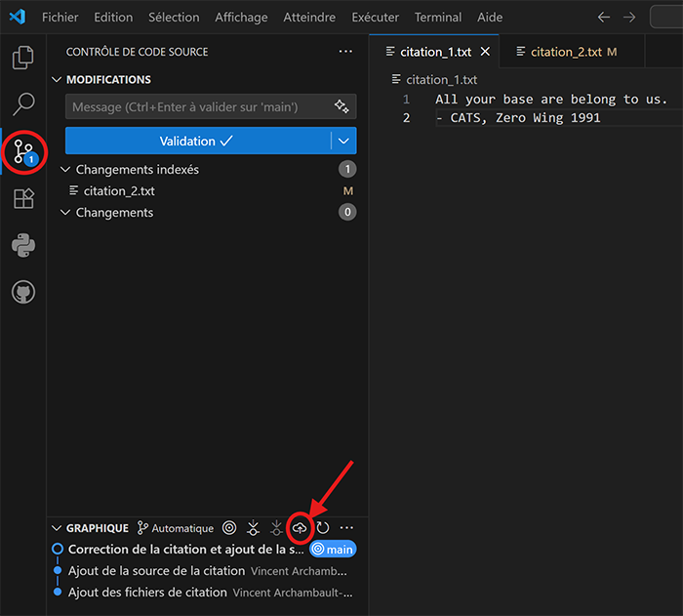683x616 pixels.
Task: Open the Terminal menu
Action: (x=437, y=18)
